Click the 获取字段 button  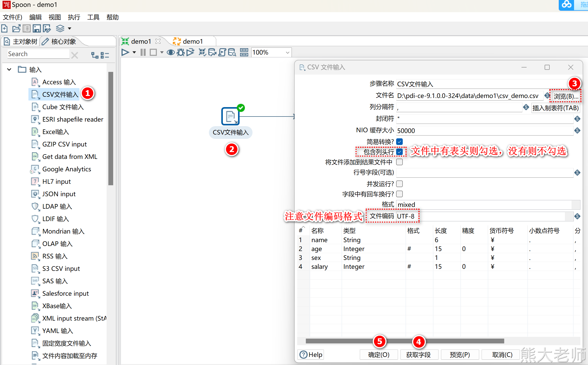419,355
